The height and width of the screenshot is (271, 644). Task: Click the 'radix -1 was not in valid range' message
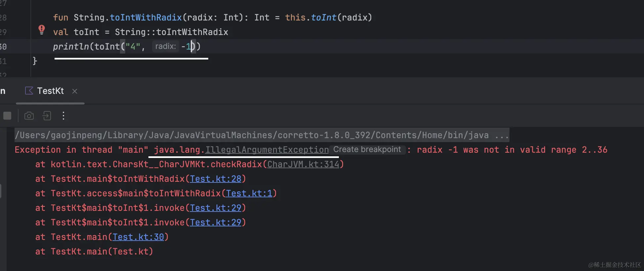tap(512, 150)
